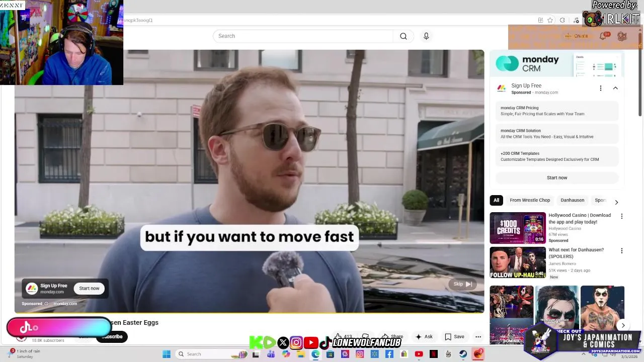Open the YouTube app on taskbar
The image size is (644, 362).
pos(419,354)
